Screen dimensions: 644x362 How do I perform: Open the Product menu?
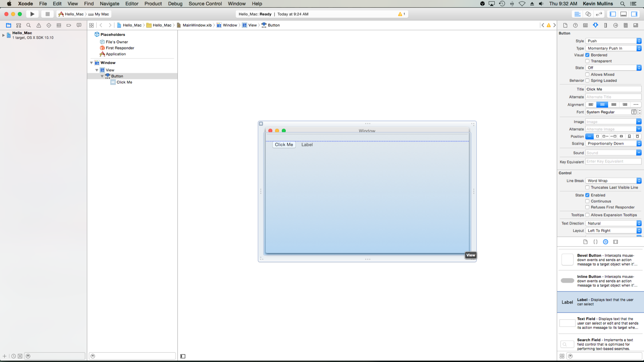coord(153,4)
